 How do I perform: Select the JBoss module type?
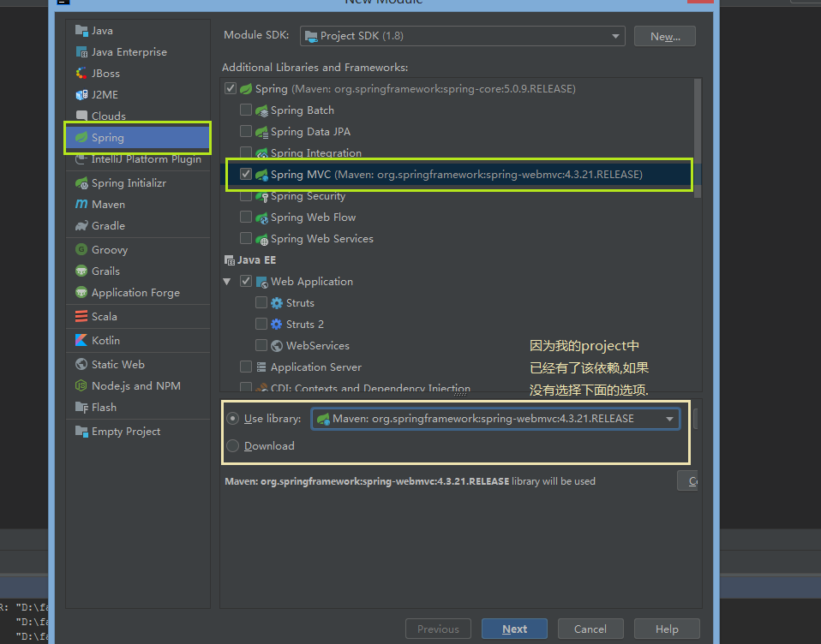pyautogui.click(x=138, y=74)
